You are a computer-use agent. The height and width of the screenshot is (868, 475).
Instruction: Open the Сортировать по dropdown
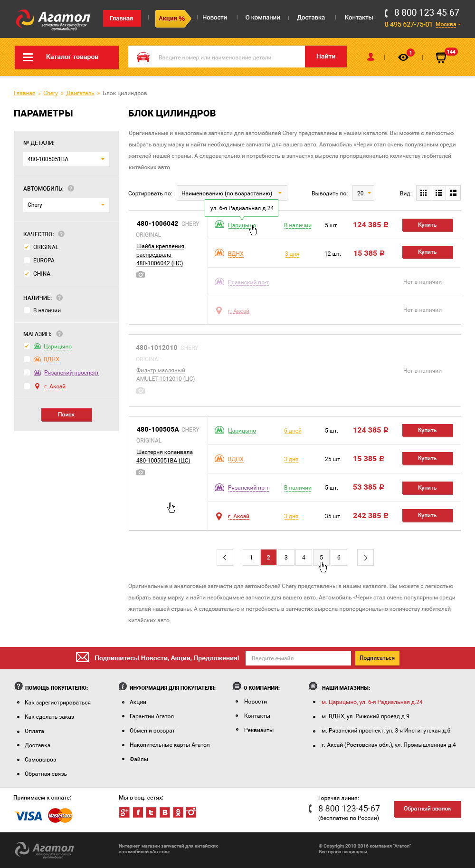tap(232, 193)
